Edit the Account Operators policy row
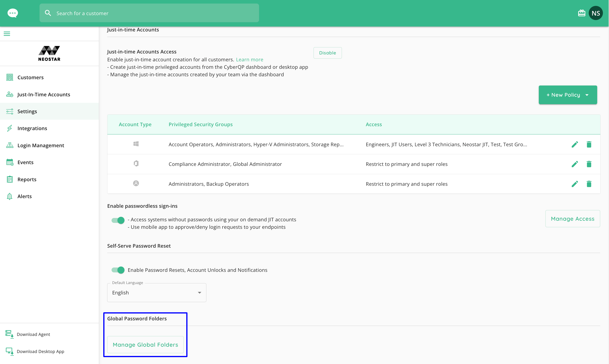 coord(575,144)
